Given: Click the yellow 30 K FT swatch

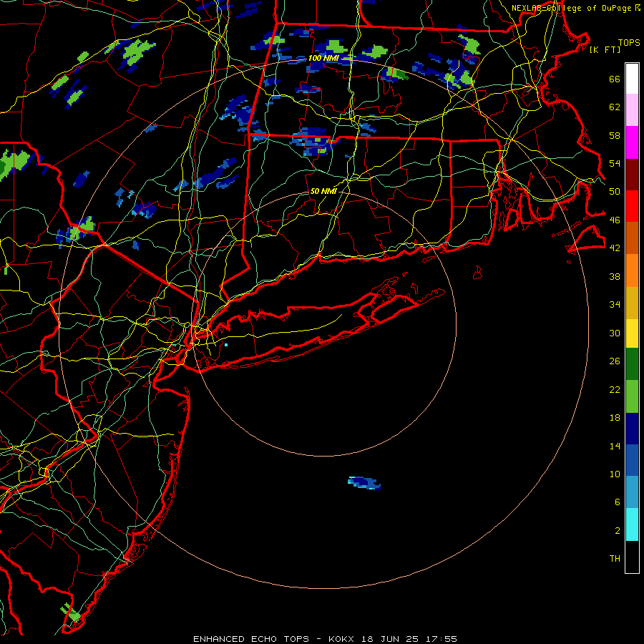Looking at the screenshot, I should pyautogui.click(x=632, y=333).
